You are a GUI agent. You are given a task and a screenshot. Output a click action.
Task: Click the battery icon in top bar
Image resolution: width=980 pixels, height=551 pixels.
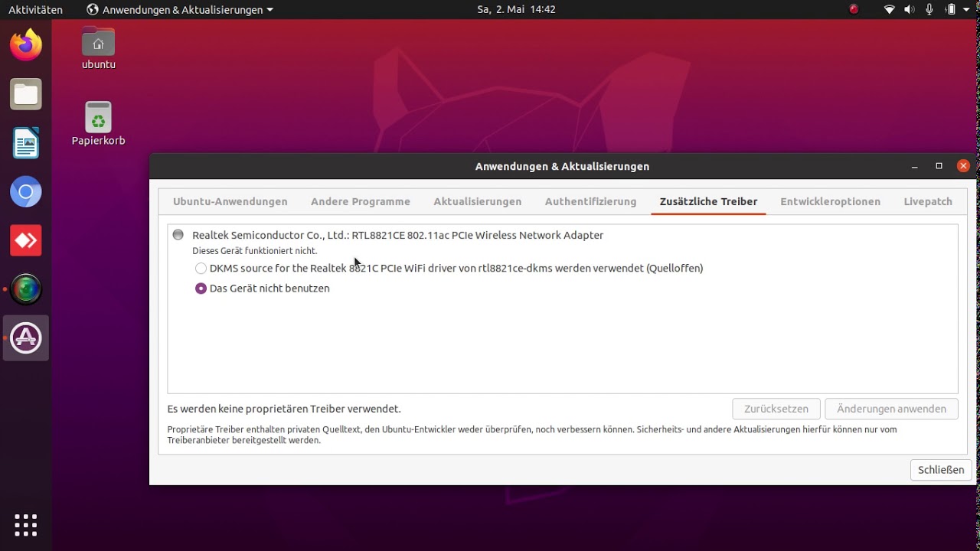[950, 10]
